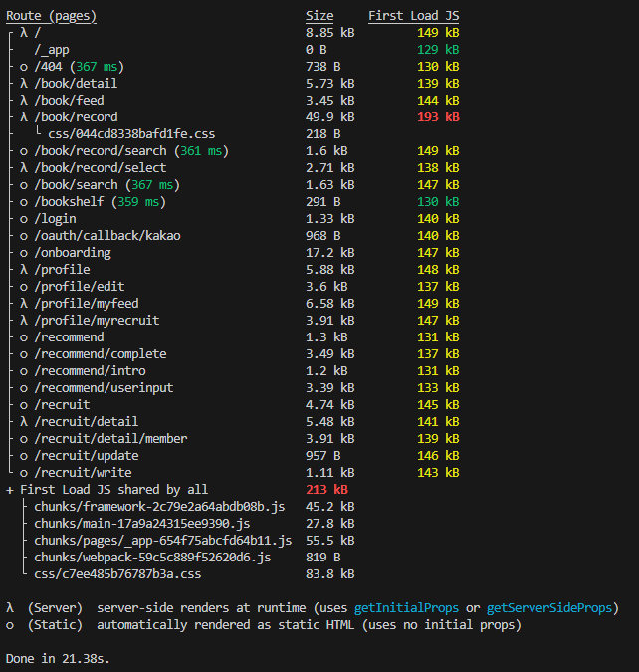Click the 'First Load JS' column header
This screenshot has width=639, height=672.
(414, 16)
